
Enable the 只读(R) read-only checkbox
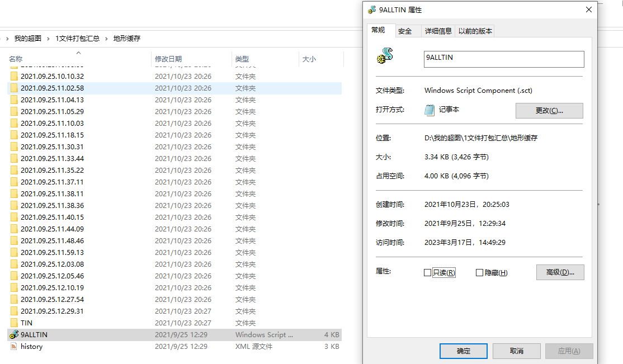pos(427,273)
